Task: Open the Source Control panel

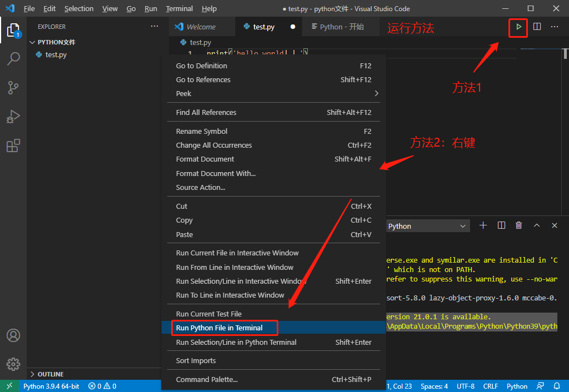Action: (x=13, y=88)
